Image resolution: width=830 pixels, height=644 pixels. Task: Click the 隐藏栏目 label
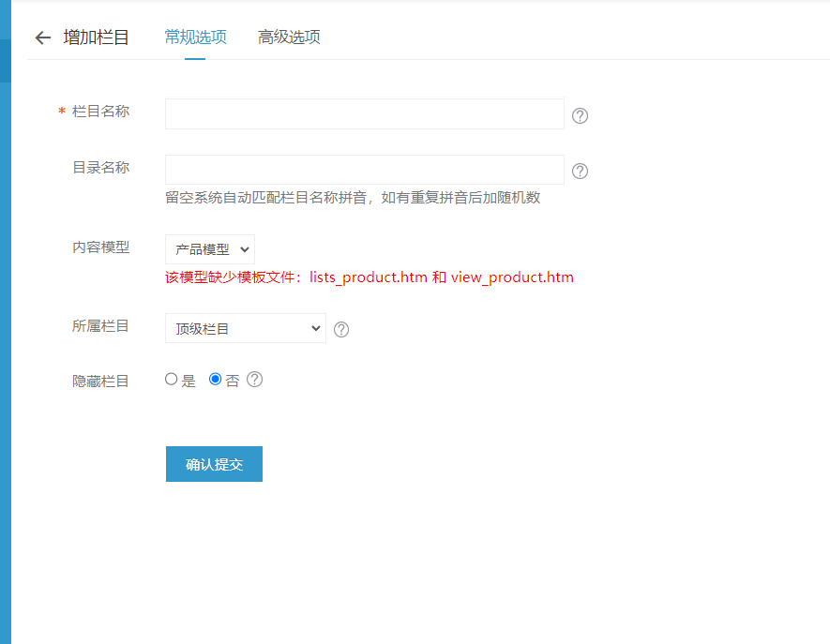pyautogui.click(x=100, y=381)
